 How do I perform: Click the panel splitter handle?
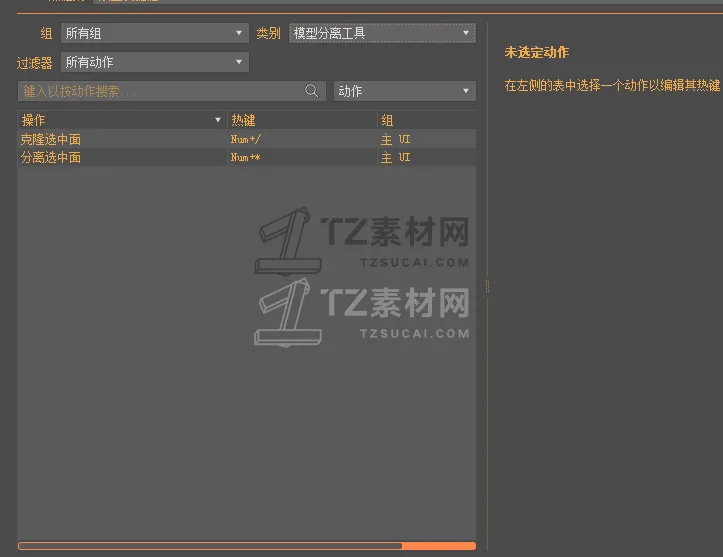click(487, 287)
